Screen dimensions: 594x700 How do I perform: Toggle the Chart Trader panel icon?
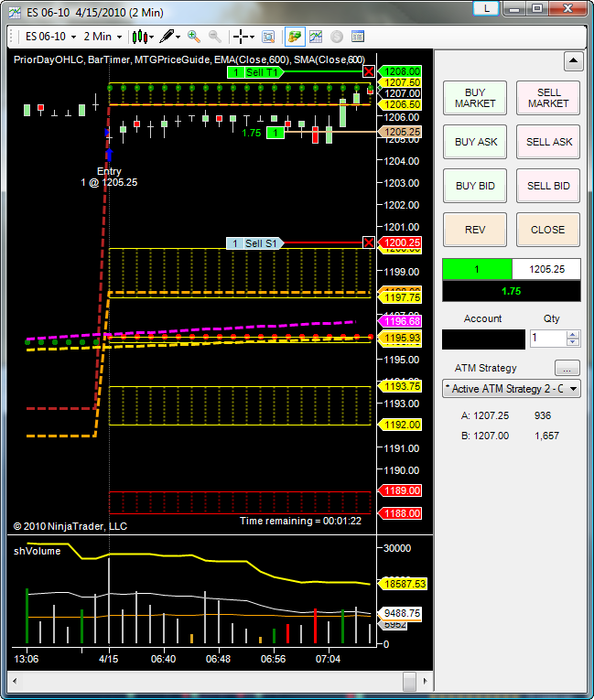click(x=295, y=37)
